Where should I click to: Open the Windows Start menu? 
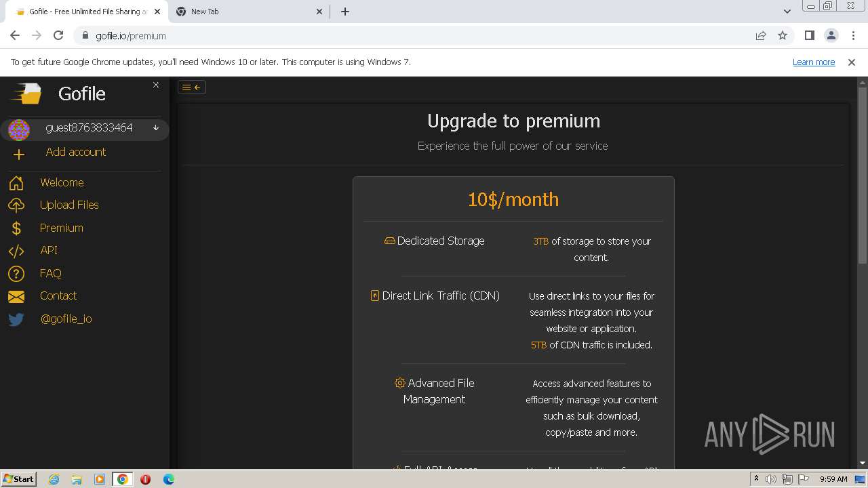19,479
